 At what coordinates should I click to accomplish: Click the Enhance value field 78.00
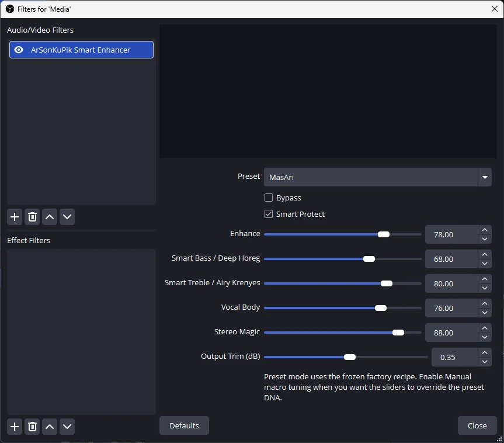tap(451, 234)
